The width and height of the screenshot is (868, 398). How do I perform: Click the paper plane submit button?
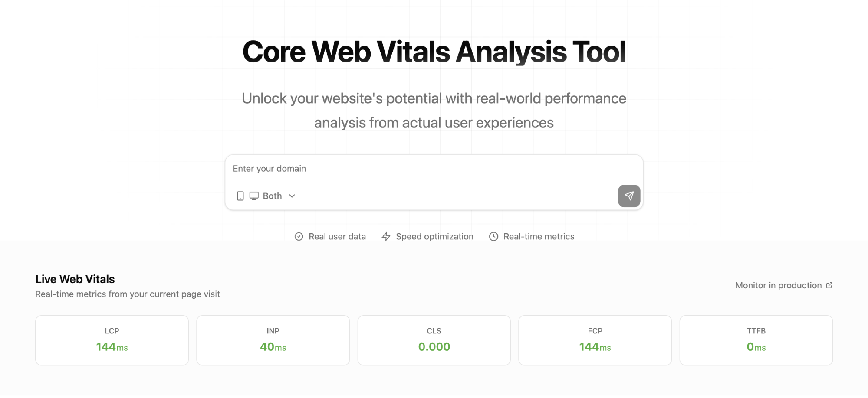click(x=629, y=196)
